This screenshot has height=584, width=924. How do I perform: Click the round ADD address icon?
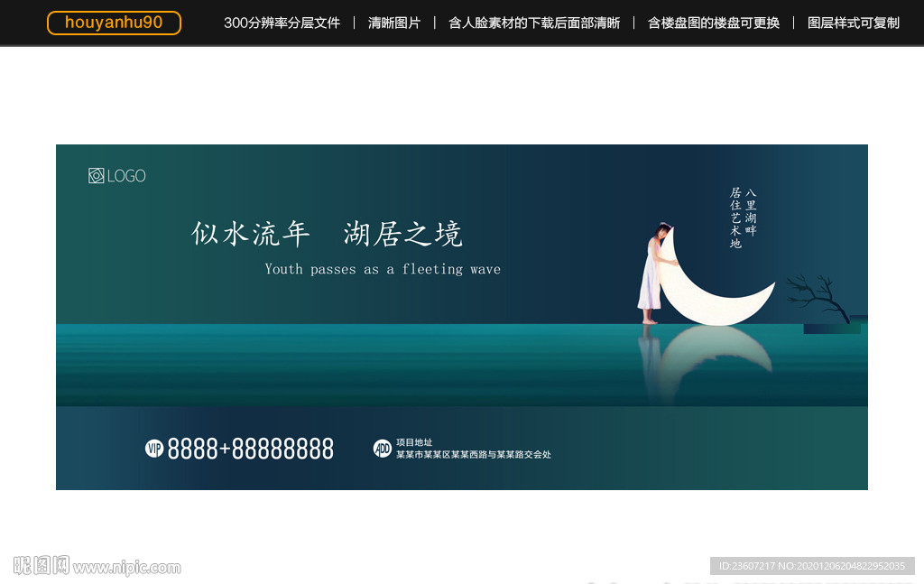[383, 449]
